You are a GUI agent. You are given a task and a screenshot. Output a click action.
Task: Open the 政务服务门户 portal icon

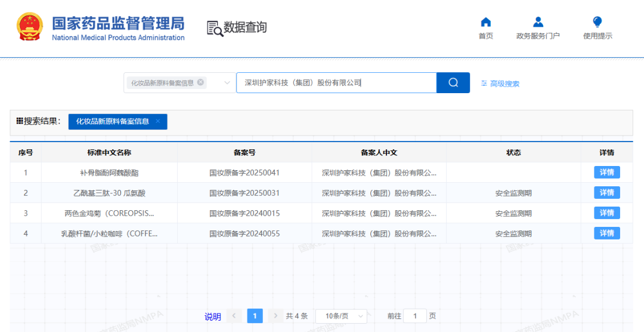click(538, 23)
